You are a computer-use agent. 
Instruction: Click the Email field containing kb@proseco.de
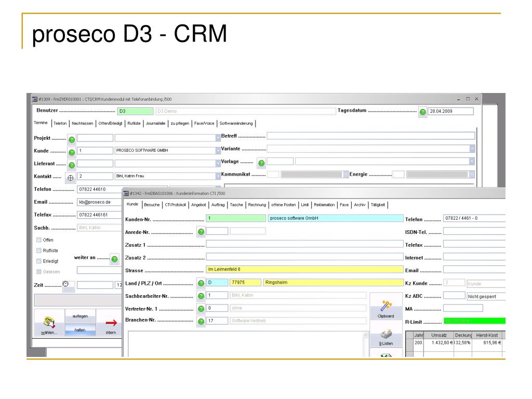(99, 202)
